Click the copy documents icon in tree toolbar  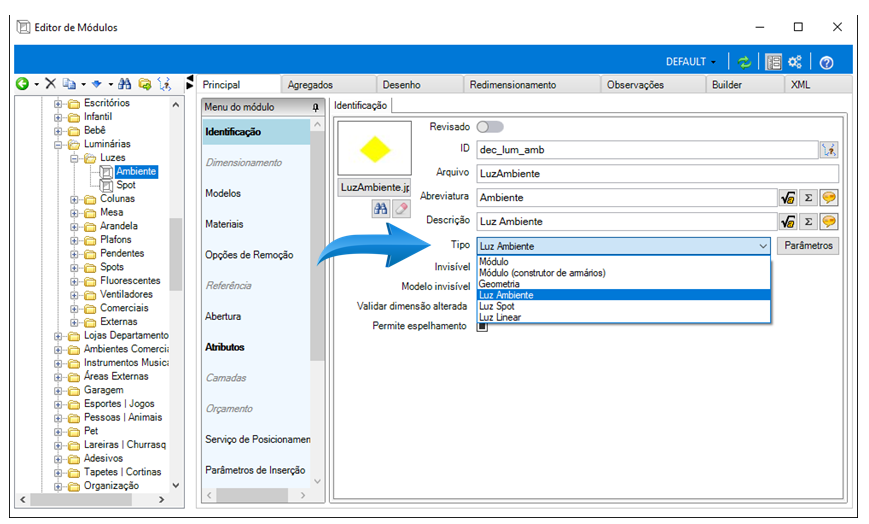(69, 84)
